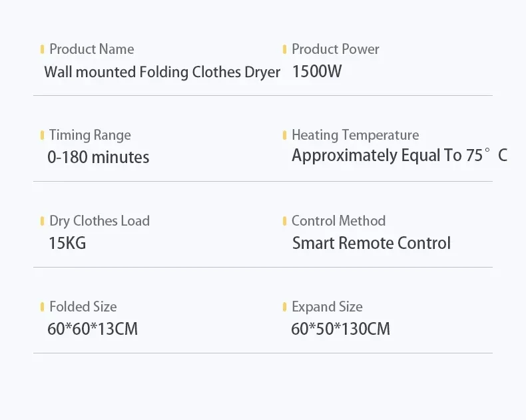The height and width of the screenshot is (420, 526).
Task: Click the yellow bullet before Folded Size
Action: coord(43,307)
